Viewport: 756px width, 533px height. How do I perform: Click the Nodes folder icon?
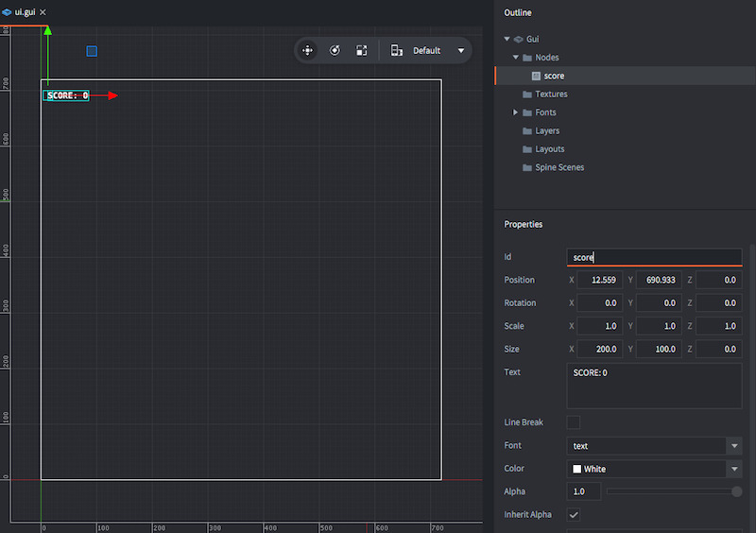coord(527,58)
